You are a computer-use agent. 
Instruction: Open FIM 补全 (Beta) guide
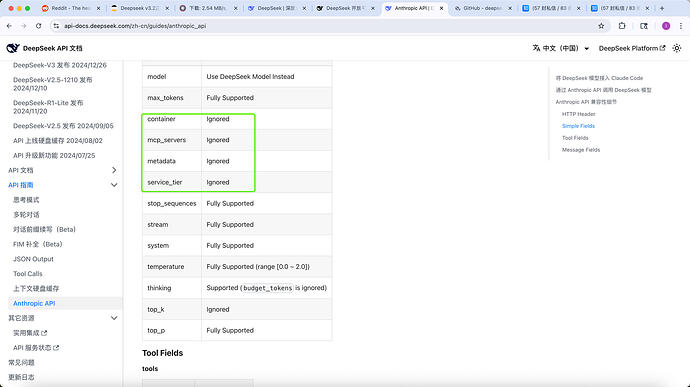point(38,244)
